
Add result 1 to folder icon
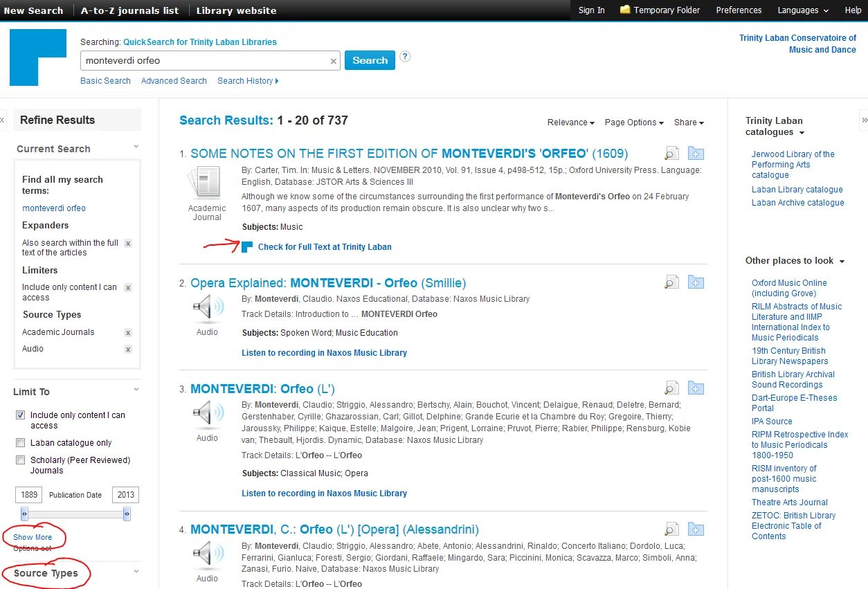[696, 154]
